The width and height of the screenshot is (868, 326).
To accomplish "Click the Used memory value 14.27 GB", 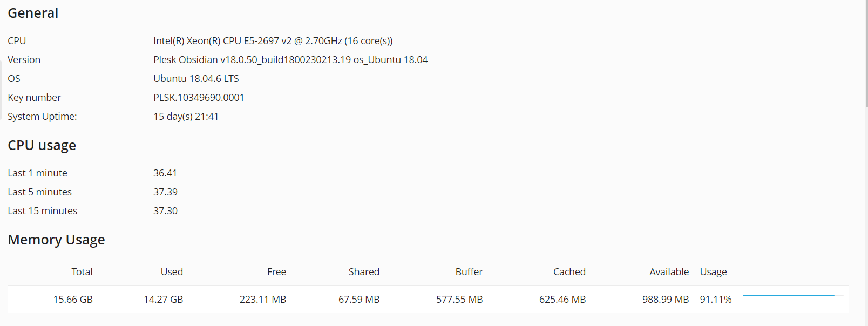I will (163, 300).
